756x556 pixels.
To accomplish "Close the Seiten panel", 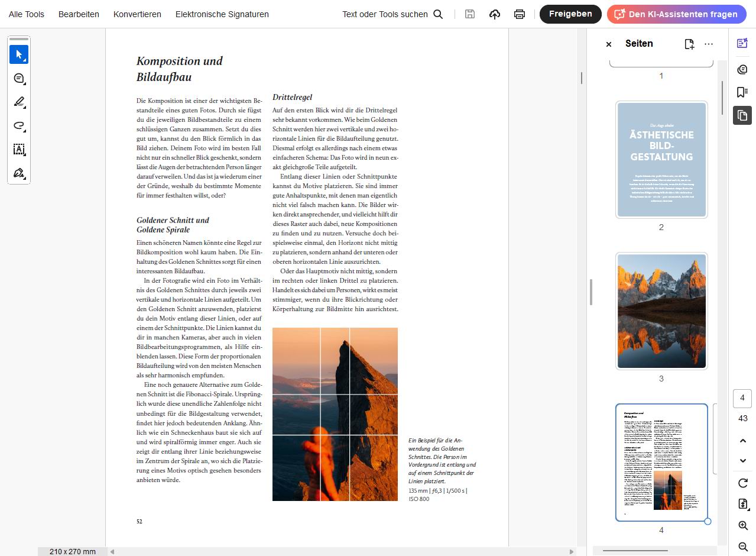I will 609,44.
